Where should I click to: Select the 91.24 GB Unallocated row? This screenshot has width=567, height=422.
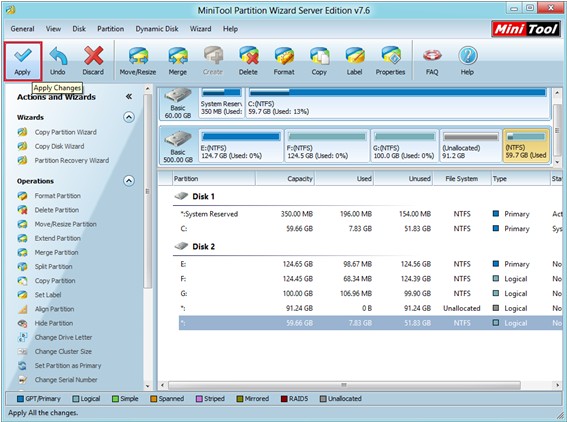pyautogui.click(x=370, y=308)
